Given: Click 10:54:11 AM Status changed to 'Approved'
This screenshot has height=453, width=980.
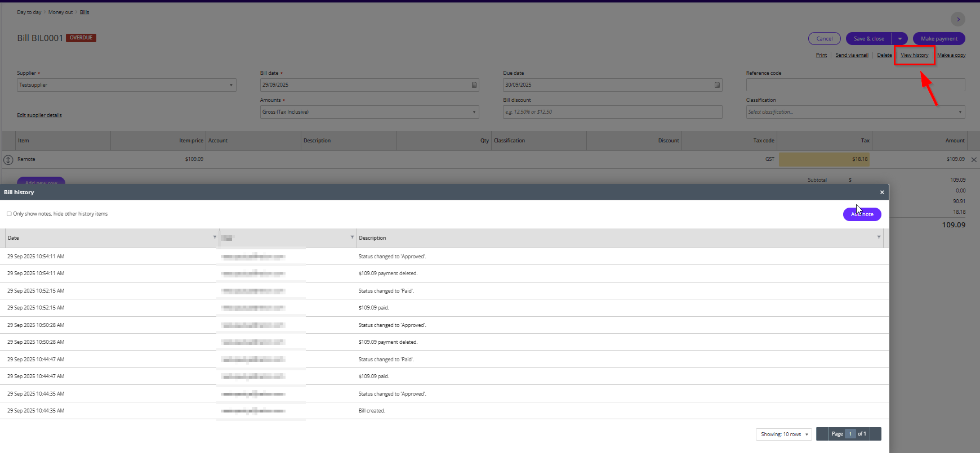Looking at the screenshot, I should (444, 257).
